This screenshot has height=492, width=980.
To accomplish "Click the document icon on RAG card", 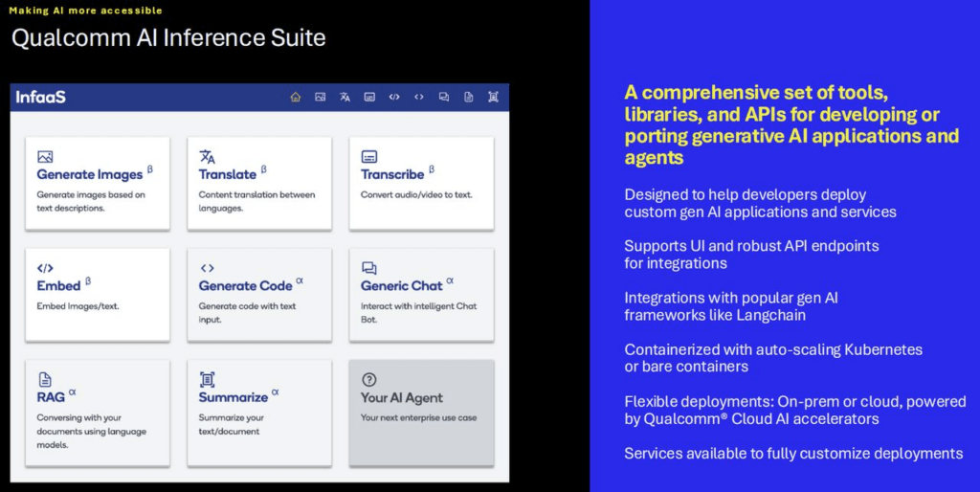I will point(45,379).
